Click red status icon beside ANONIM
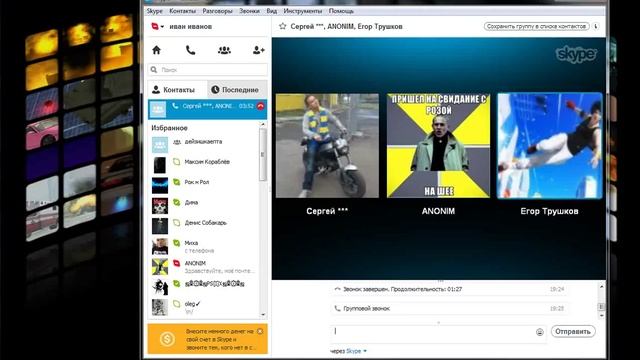The width and height of the screenshot is (640, 360). pos(176,263)
